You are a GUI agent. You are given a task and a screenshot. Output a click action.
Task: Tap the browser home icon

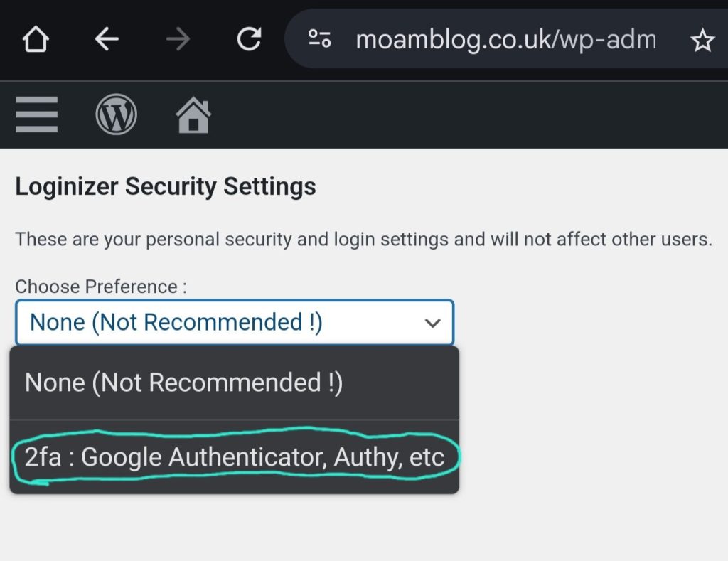coord(36,40)
